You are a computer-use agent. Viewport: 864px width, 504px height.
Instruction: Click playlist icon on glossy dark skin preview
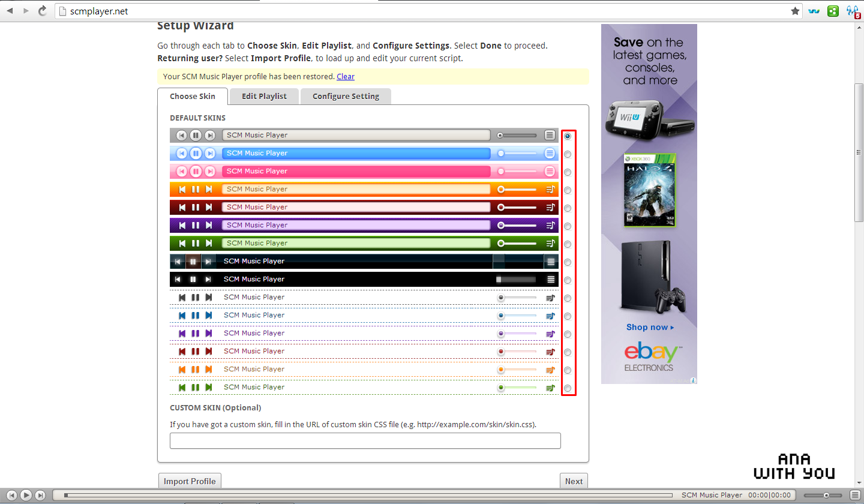coord(551,261)
